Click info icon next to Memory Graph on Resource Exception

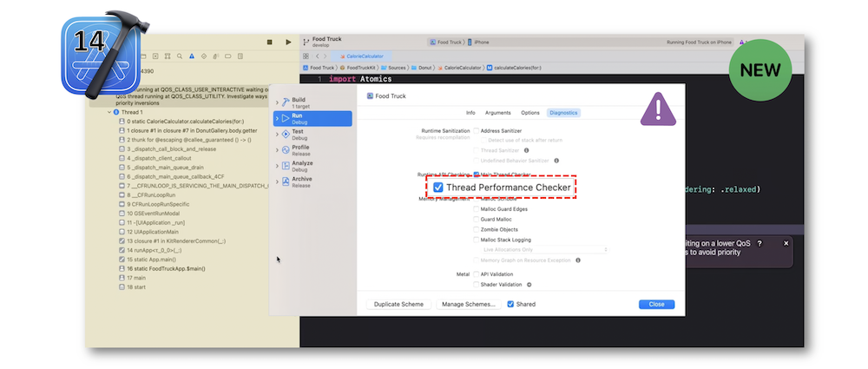pos(578,260)
